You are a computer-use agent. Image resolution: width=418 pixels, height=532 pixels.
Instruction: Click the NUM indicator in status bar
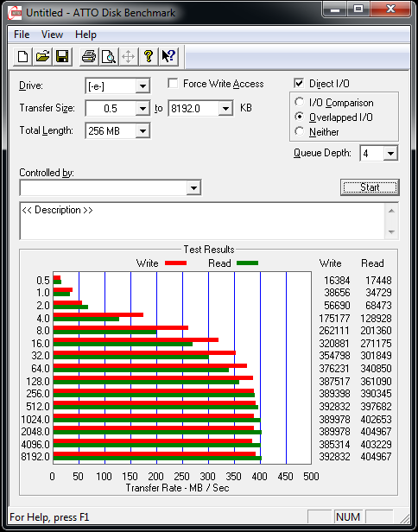tap(348, 517)
